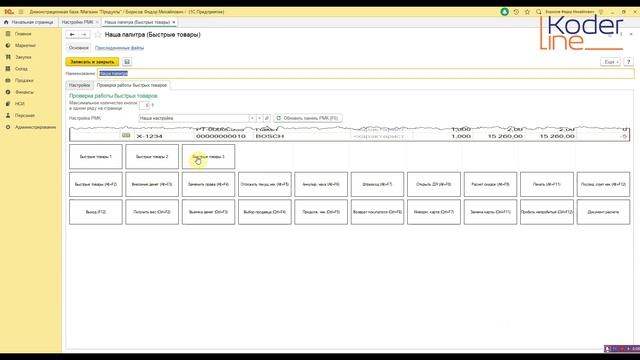Click the Выход (F12) button
The image size is (640, 360).
[96, 212]
